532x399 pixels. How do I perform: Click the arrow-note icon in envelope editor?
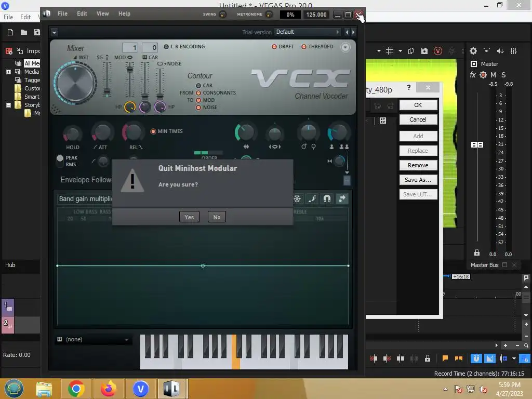pos(342,199)
